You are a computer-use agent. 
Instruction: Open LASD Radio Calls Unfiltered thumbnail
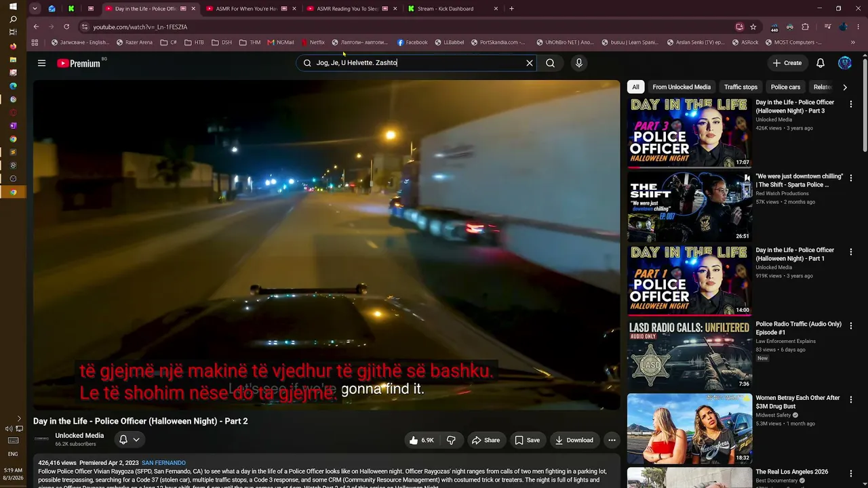pyautogui.click(x=689, y=354)
